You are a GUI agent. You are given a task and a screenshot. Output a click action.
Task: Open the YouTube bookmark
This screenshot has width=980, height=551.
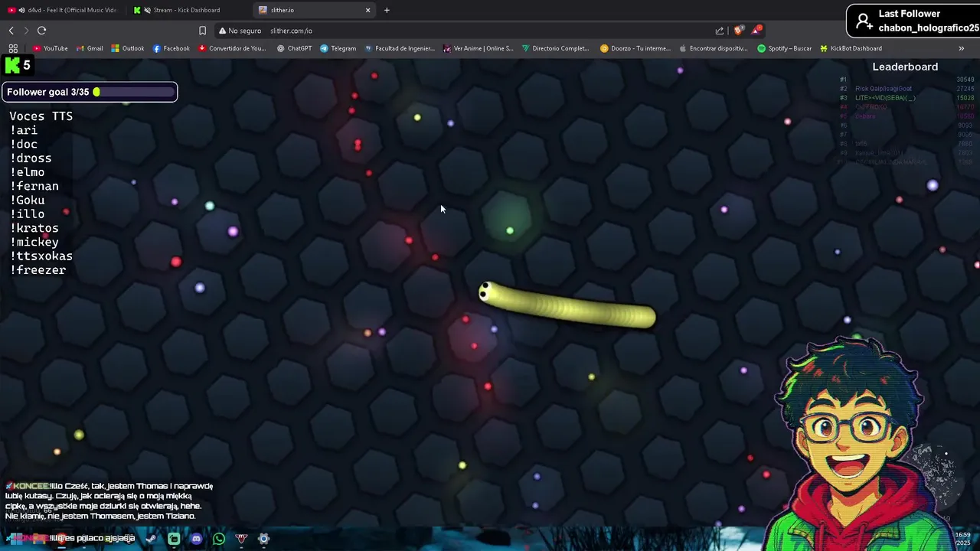(x=51, y=48)
